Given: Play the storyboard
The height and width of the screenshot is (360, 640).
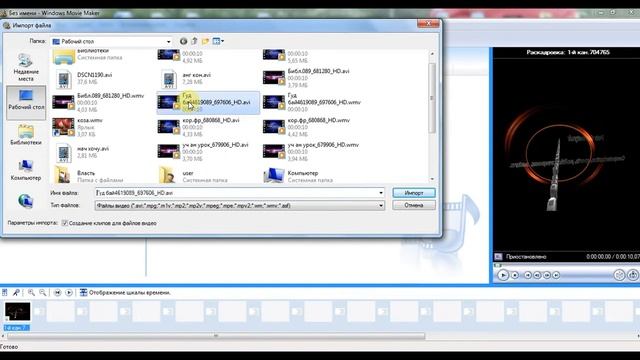Looking at the screenshot, I should pos(69,293).
